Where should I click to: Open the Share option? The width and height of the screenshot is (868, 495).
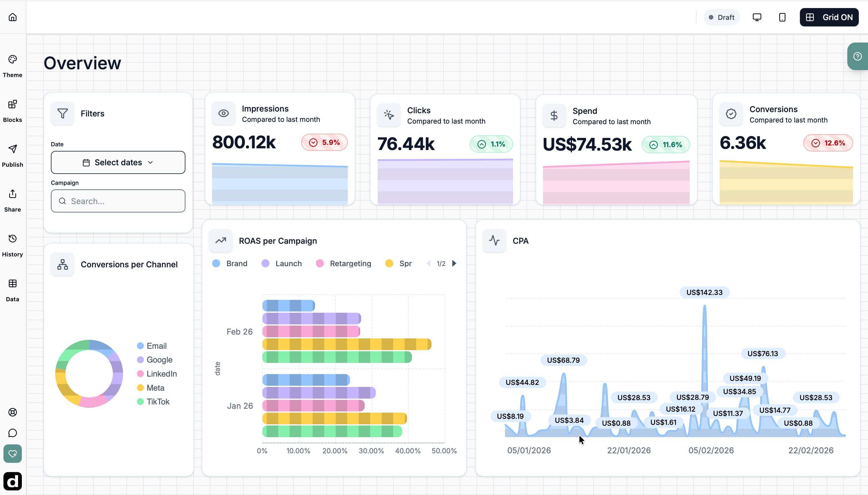pos(13,201)
